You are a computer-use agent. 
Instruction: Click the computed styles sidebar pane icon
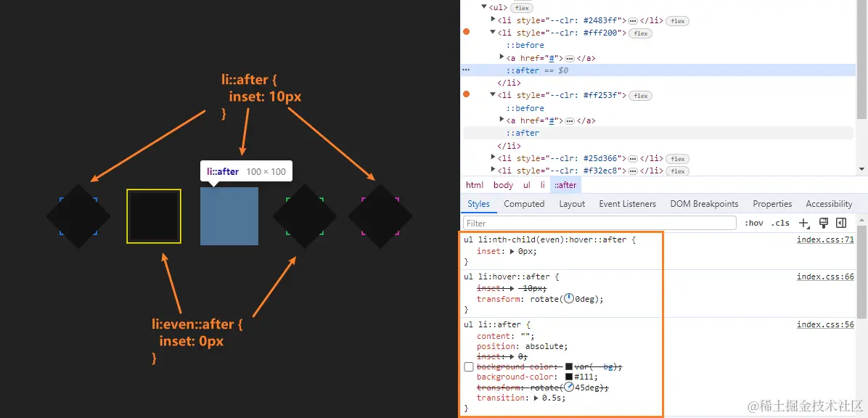coord(841,223)
